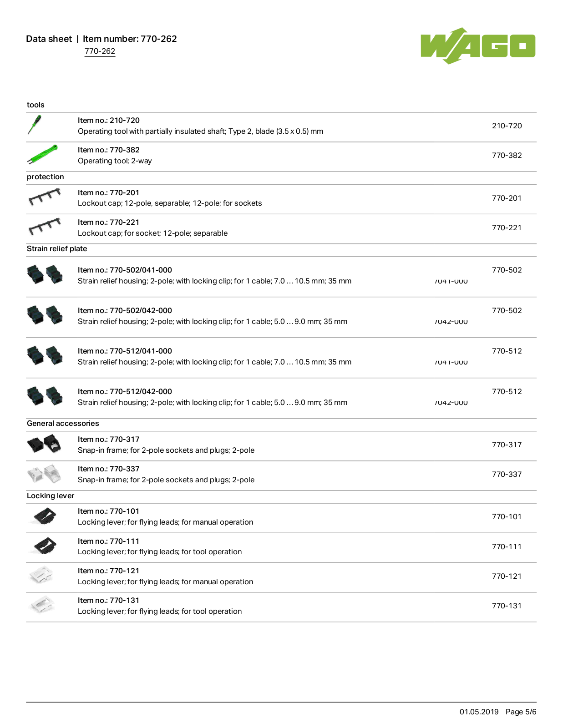Image resolution: width=563 pixels, height=728 pixels.
Task: Open the 770-111 link in right column
Action: tap(507, 546)
